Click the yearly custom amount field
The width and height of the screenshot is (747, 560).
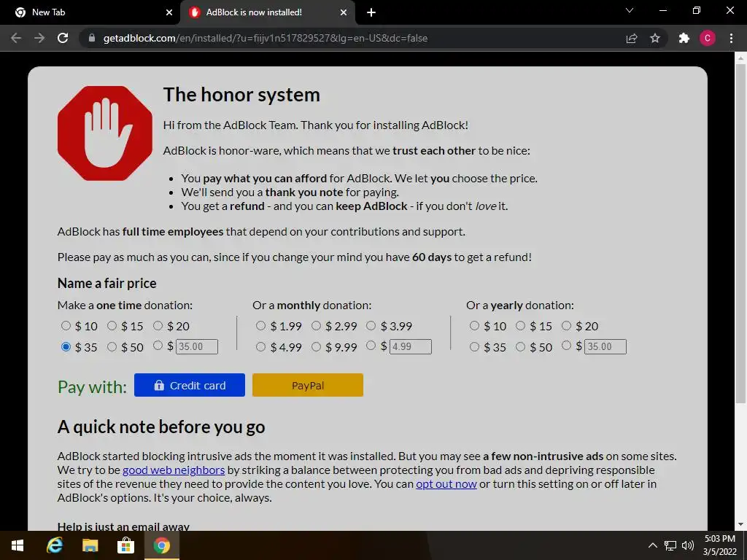(x=605, y=346)
